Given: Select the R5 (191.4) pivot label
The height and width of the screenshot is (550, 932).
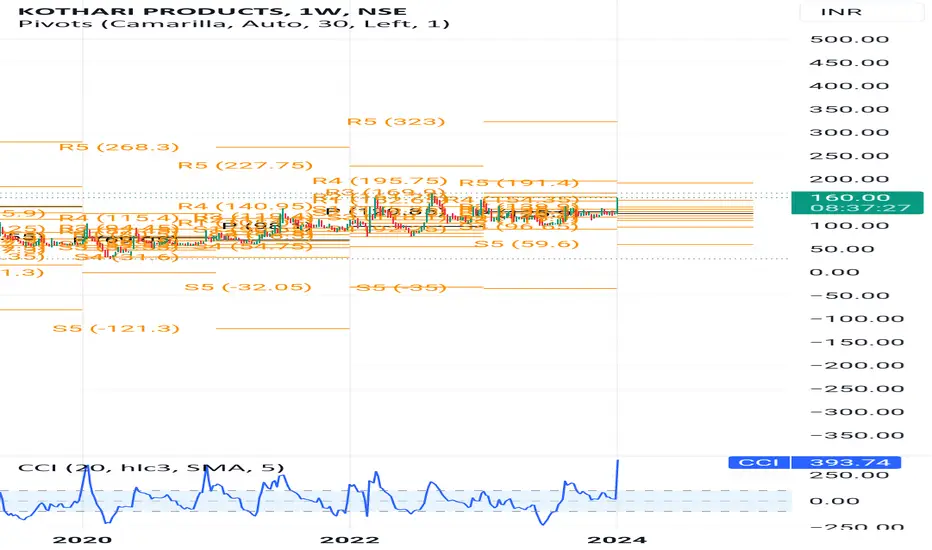Looking at the screenshot, I should (x=519, y=183).
